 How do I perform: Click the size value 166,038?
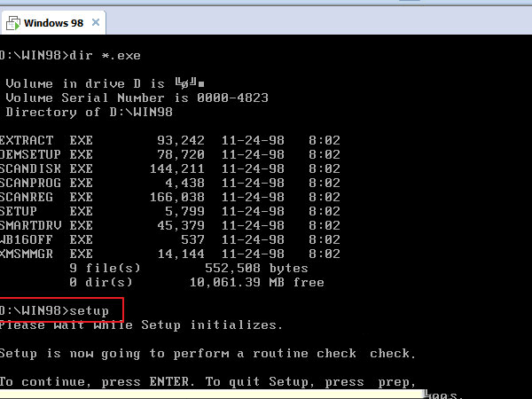177,197
